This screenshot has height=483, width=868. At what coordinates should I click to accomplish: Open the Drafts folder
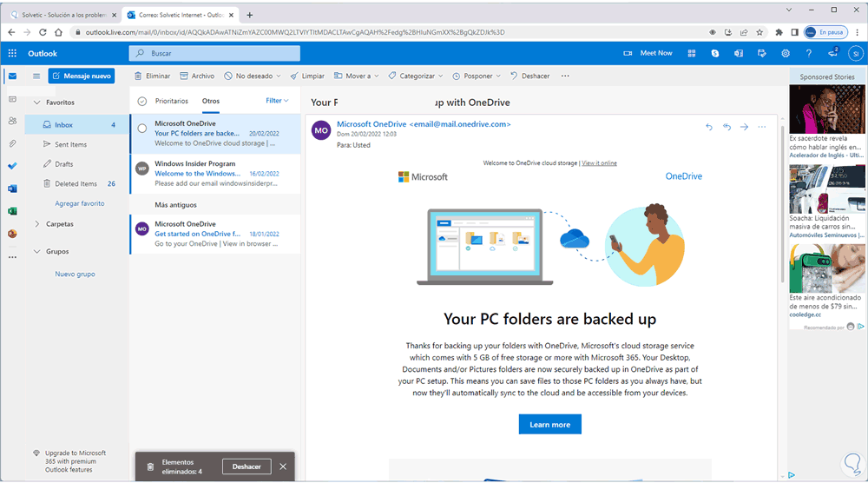point(77,164)
